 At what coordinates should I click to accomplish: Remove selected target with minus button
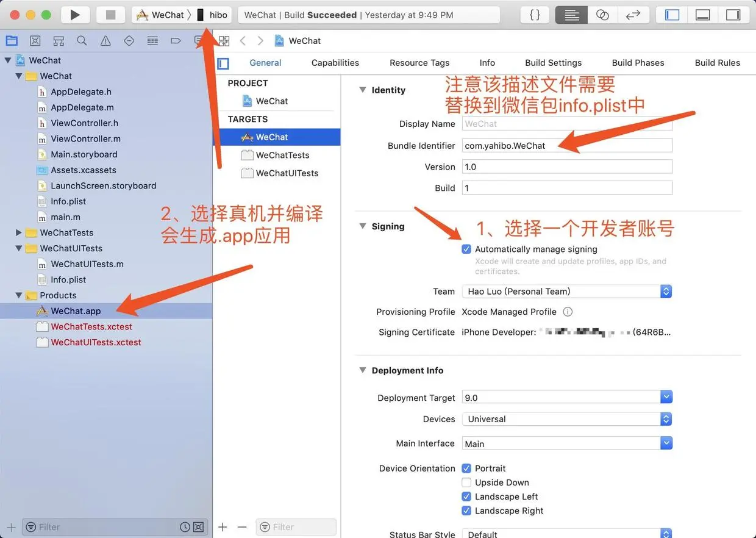point(242,527)
